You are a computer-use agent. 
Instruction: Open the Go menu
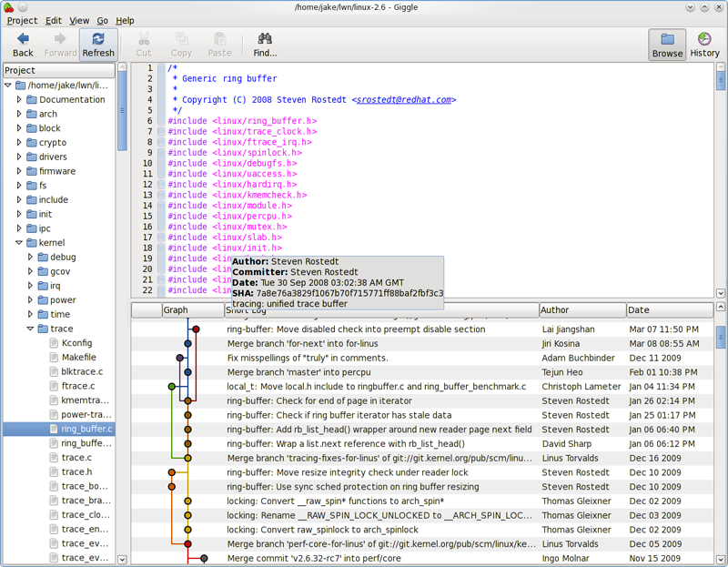pyautogui.click(x=102, y=20)
